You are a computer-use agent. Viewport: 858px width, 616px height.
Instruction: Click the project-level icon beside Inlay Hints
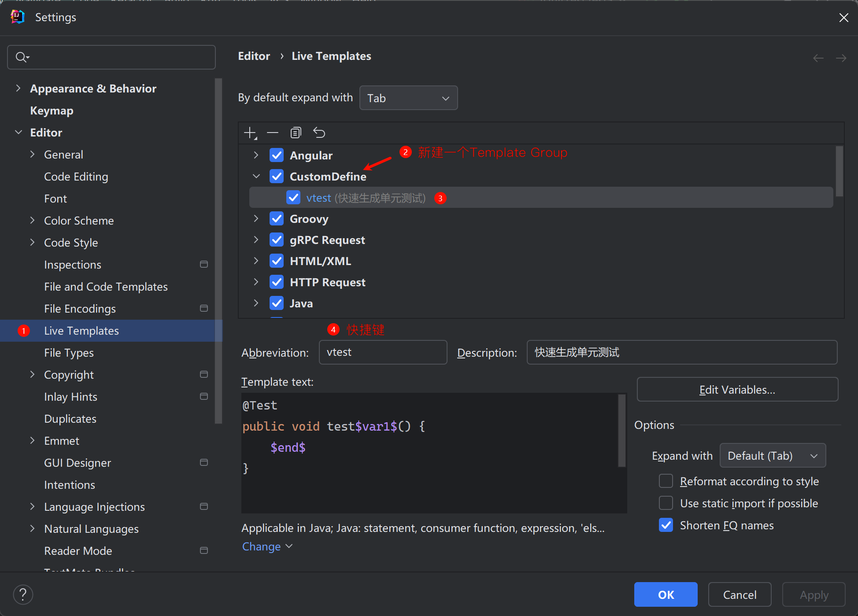point(204,396)
